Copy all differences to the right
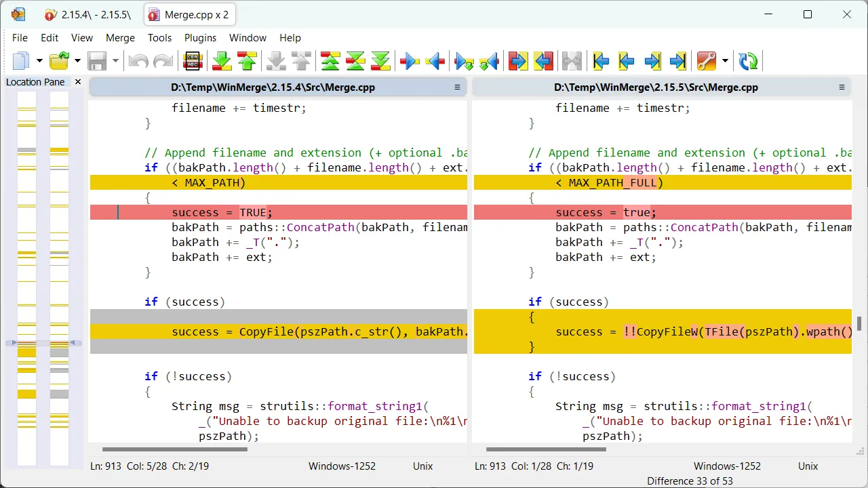 (x=517, y=62)
